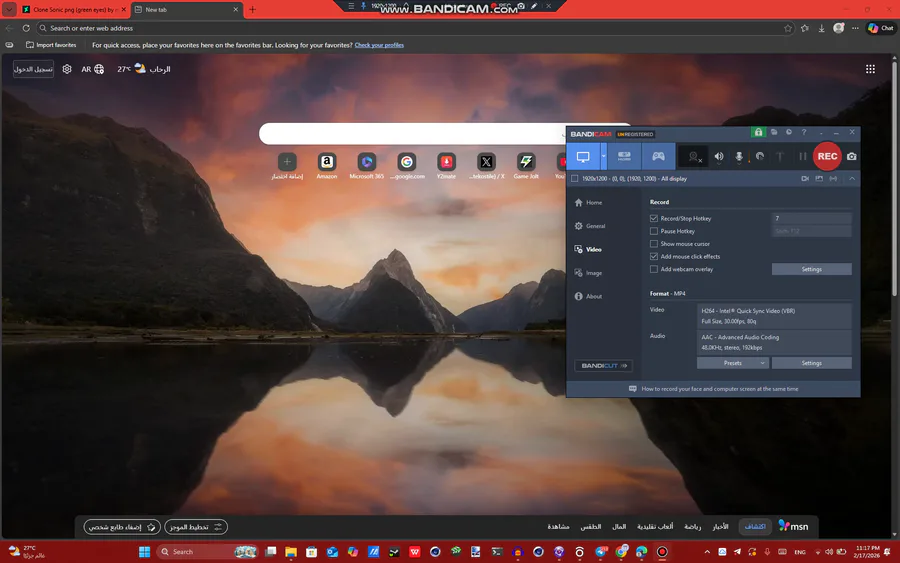This screenshot has width=900, height=563.
Task: Open the Y2mate shortcut tile
Action: (x=447, y=166)
